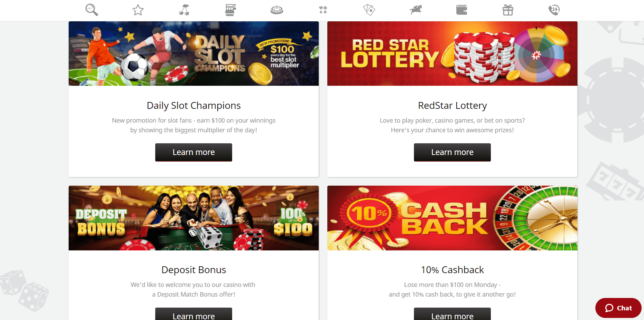
Task: Open the Deposit Bonus banner image
Action: 194,218
